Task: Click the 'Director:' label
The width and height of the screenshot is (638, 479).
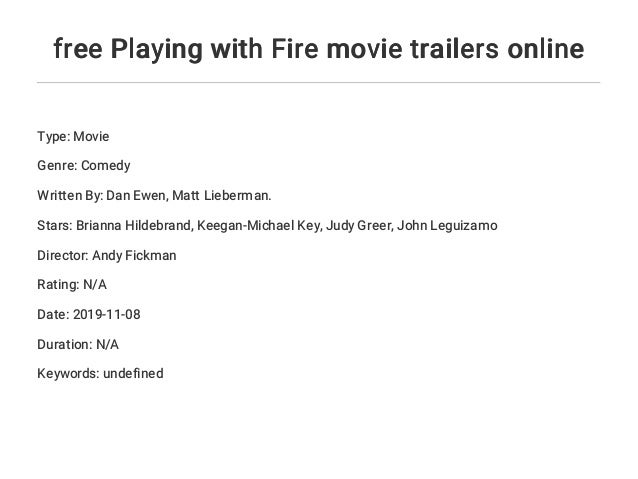Action: [63, 256]
